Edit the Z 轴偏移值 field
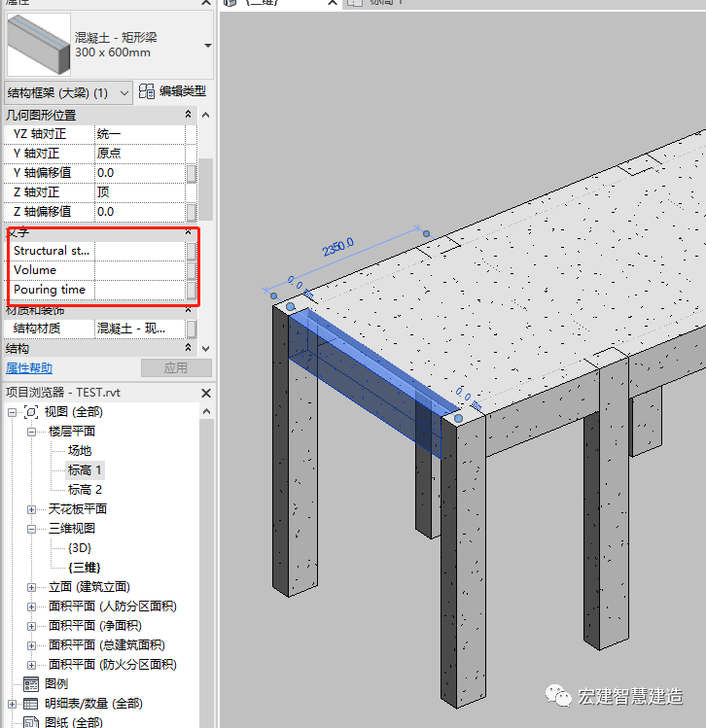This screenshot has height=728, width=706. [140, 212]
